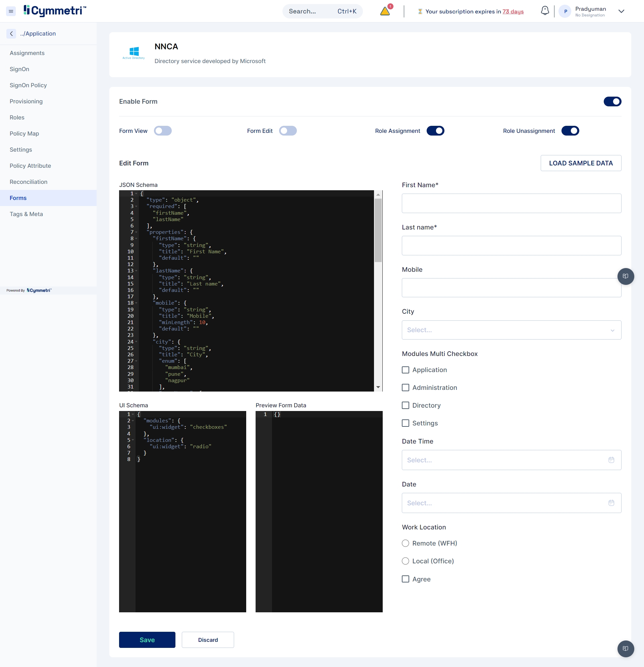Screen dimensions: 644x667
Task: Click the calendar icon in Date field
Action: pos(611,503)
